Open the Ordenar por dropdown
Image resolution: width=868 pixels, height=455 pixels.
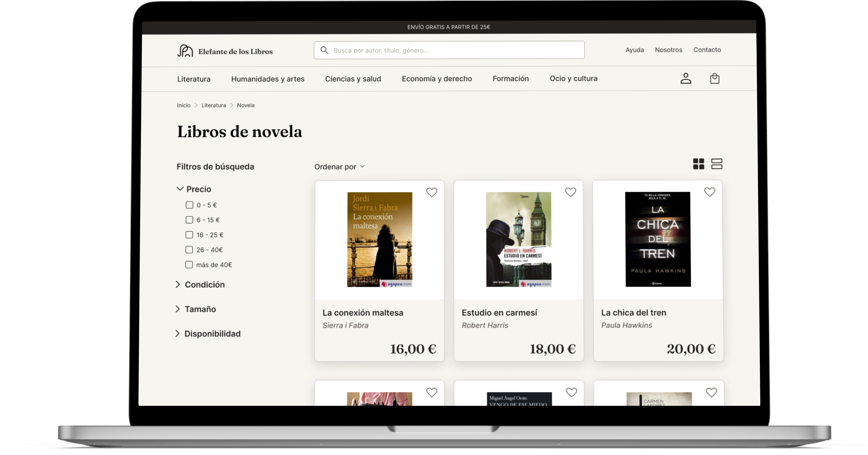[x=339, y=167]
